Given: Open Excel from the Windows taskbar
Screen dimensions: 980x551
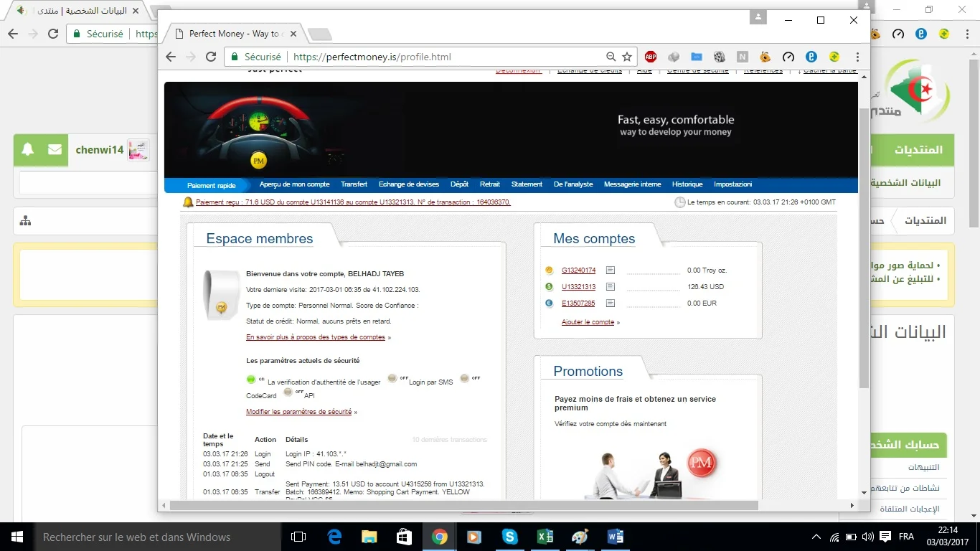Looking at the screenshot, I should 545,537.
